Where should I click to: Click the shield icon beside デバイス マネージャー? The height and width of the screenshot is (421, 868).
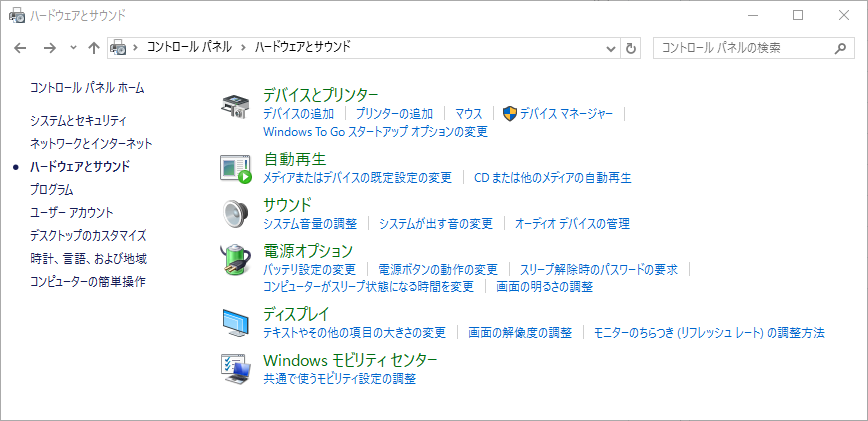click(509, 114)
